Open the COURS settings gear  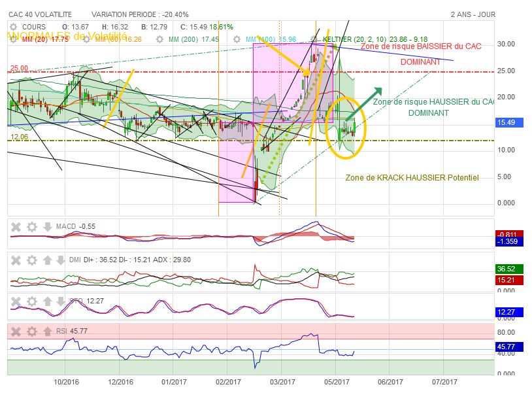13,27
